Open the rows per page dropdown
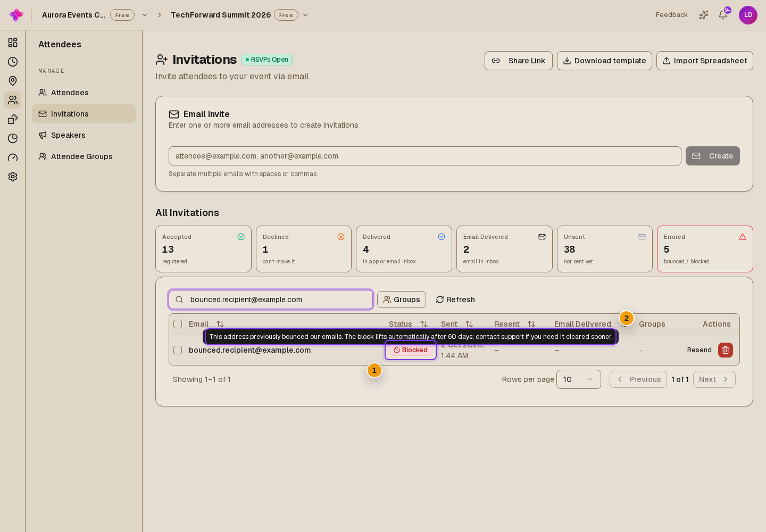Screen dimensions: 766x532 click(x=579, y=379)
